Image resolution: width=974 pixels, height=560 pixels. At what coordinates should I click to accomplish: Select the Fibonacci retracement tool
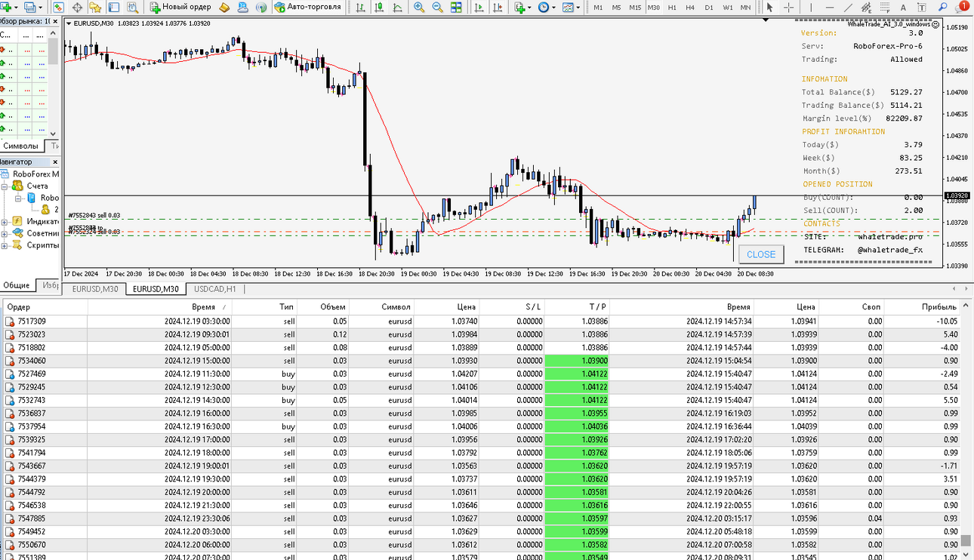click(885, 8)
